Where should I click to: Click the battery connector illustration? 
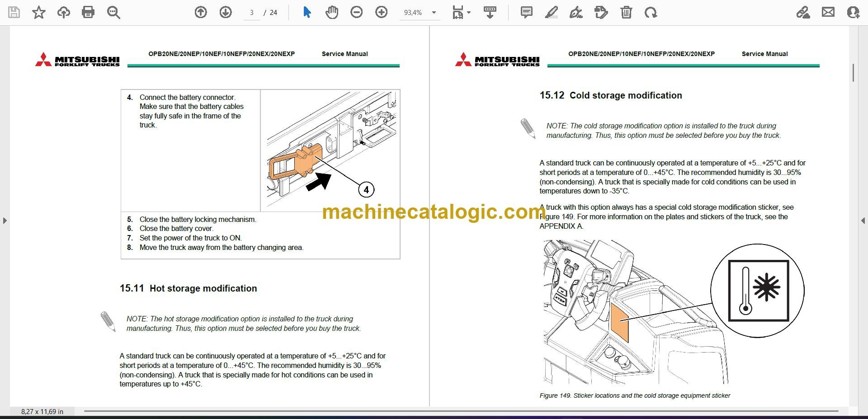[330, 150]
